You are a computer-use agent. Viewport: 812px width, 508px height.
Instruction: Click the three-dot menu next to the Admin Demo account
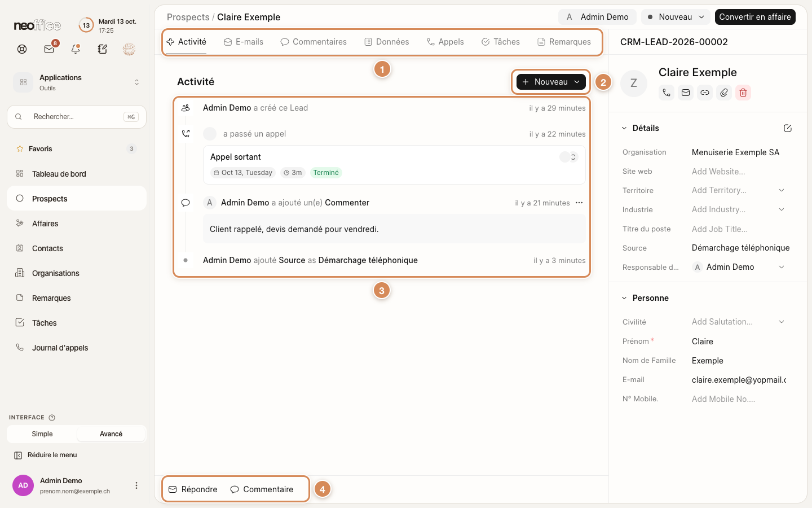coord(136,485)
